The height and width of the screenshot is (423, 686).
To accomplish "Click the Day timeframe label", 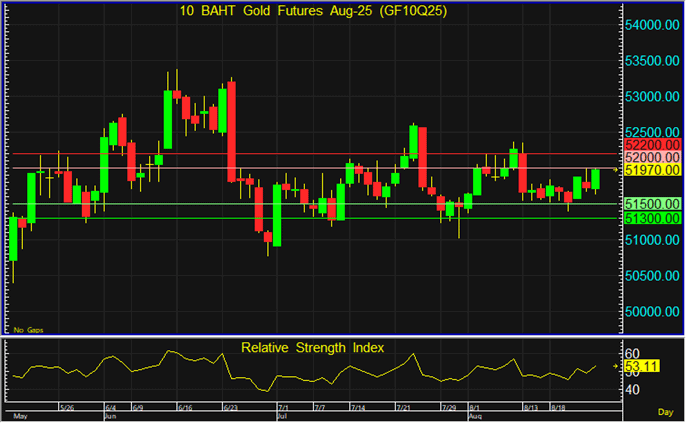I will point(664,412).
